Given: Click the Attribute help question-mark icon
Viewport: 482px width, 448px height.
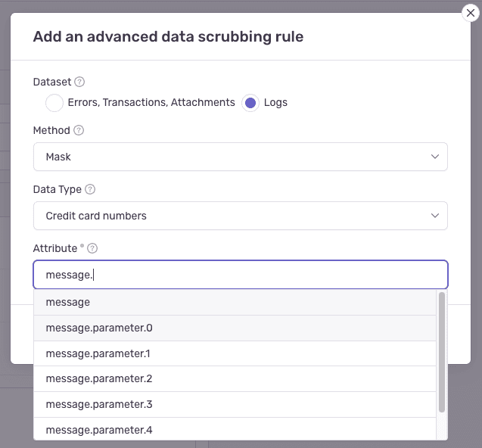Looking at the screenshot, I should point(93,248).
